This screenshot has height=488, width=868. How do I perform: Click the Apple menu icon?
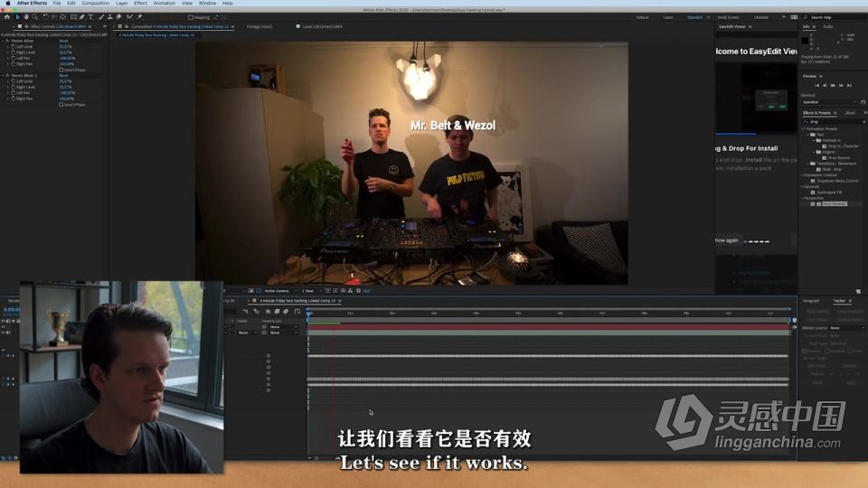[8, 4]
